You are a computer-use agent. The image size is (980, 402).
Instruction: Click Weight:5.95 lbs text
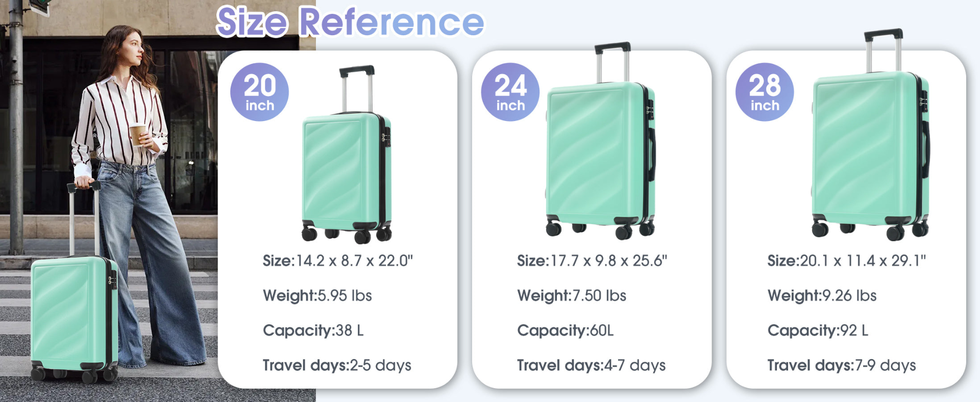[317, 295]
